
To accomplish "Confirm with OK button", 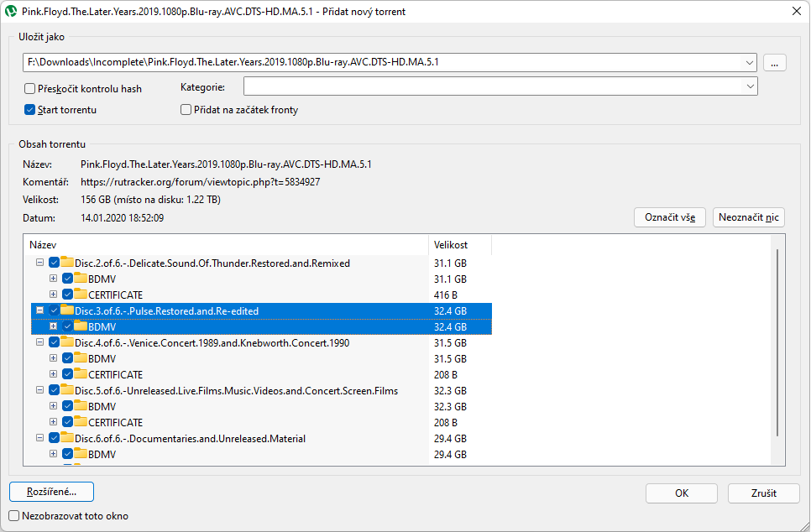I will click(681, 493).
